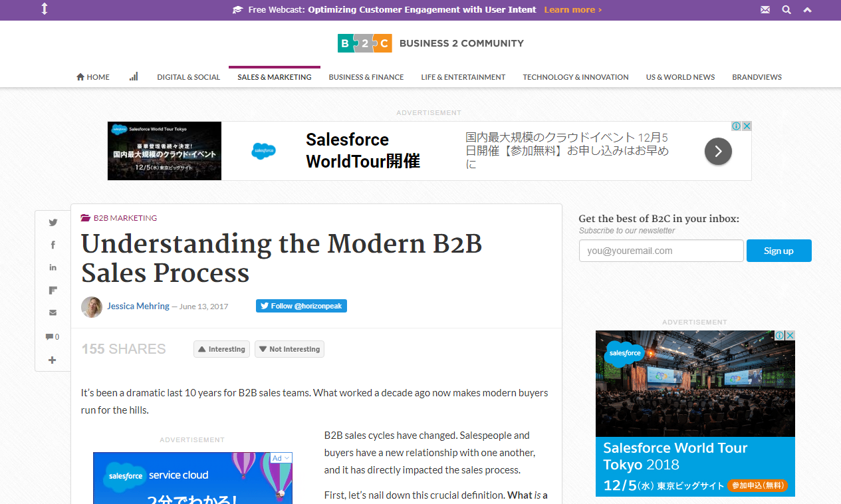Click the graduation cap webcast icon
841x504 pixels.
[x=237, y=10]
